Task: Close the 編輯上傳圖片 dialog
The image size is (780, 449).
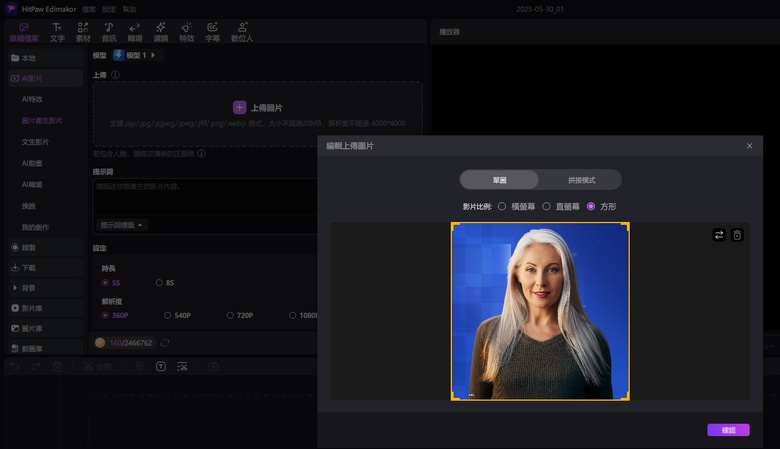Action: pyautogui.click(x=749, y=146)
